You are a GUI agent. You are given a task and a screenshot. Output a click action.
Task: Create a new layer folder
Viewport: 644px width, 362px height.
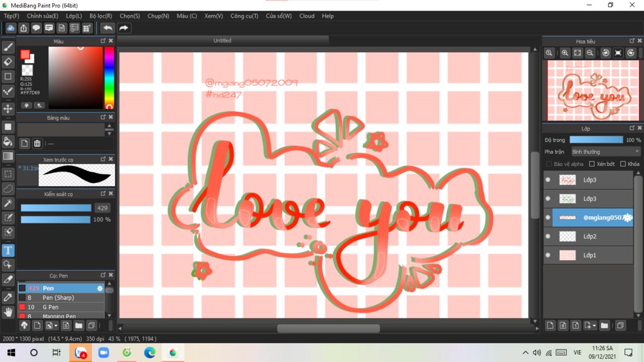(604, 326)
